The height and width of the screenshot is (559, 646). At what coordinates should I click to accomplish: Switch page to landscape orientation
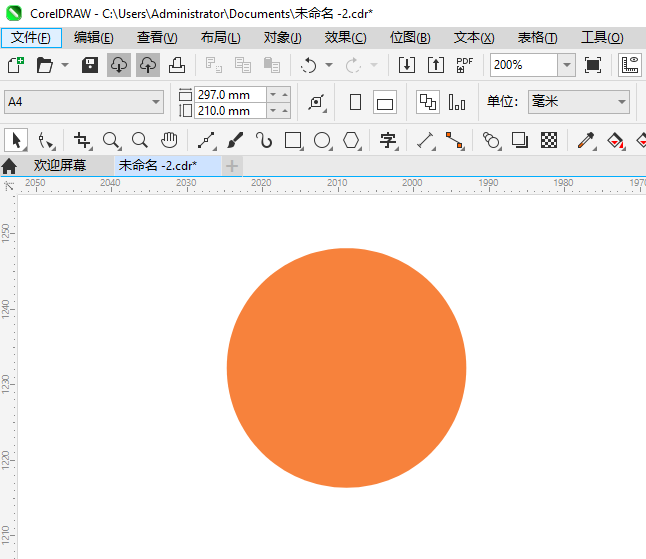pyautogui.click(x=385, y=102)
